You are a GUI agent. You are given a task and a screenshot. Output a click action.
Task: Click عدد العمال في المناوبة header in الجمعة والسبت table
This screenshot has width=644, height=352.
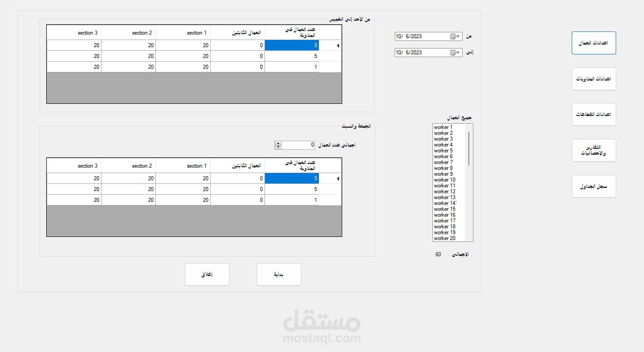(x=292, y=166)
